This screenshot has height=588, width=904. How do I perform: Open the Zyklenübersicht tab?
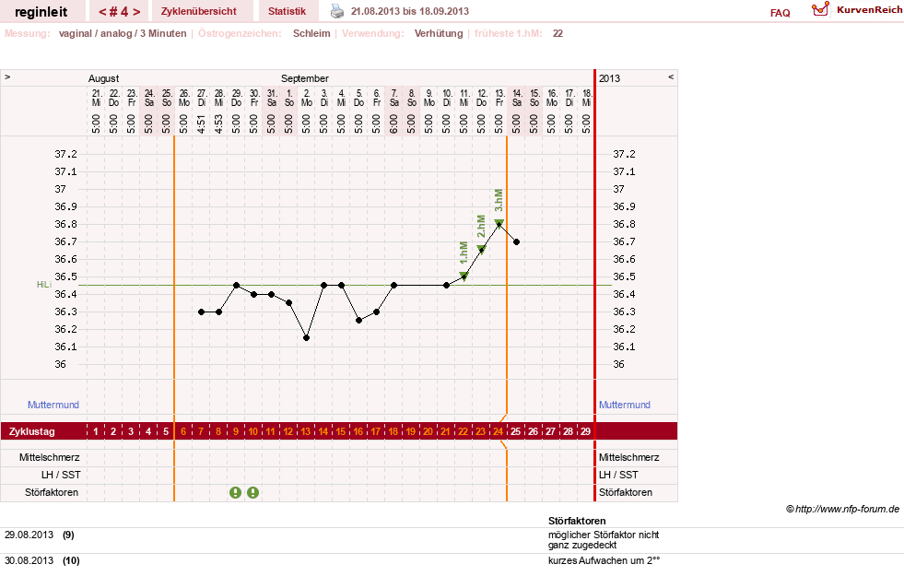[199, 11]
